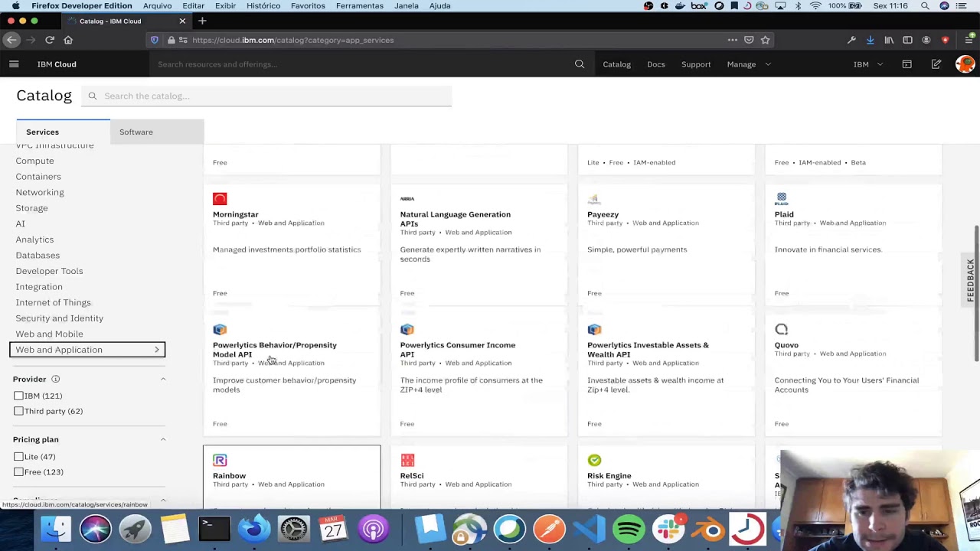Click the RelSci service logo

[x=407, y=460]
